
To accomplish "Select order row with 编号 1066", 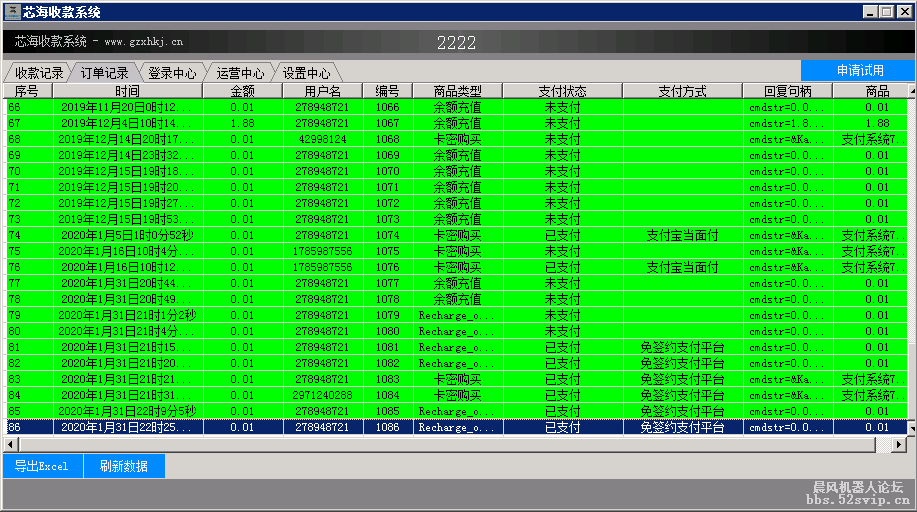I will click(387, 107).
